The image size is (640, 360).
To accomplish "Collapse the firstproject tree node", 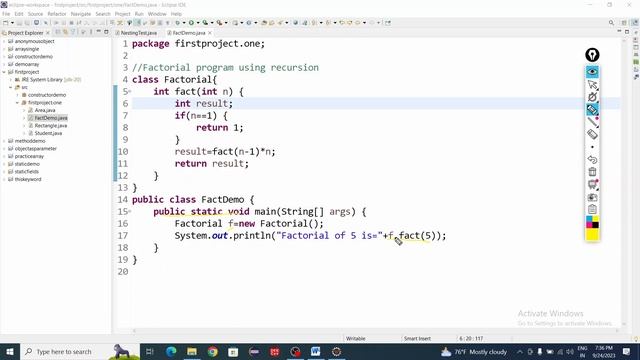I will click(x=4, y=72).
